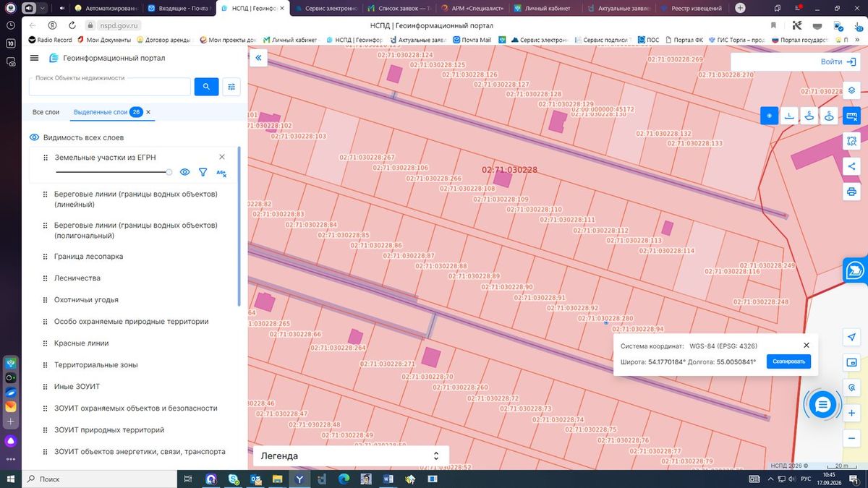Click the quarter label 02:71:030228
Viewport: 868px width, 488px height.
point(509,170)
